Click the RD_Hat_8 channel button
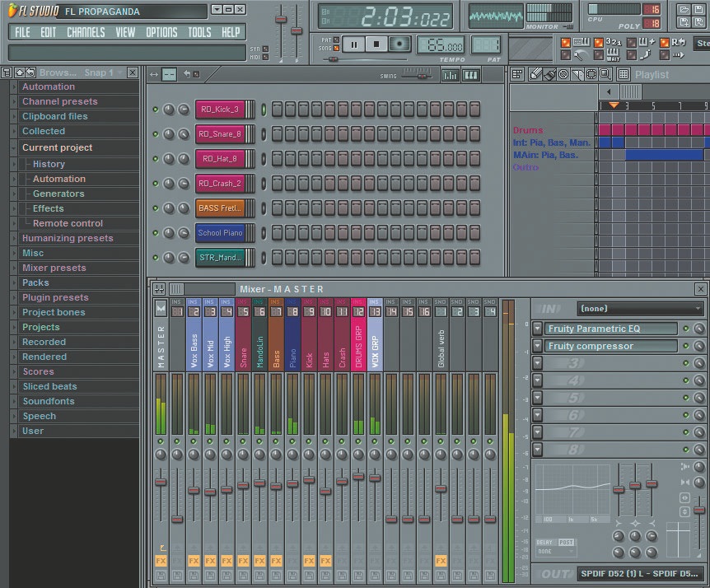The width and height of the screenshot is (710, 588). click(220, 159)
